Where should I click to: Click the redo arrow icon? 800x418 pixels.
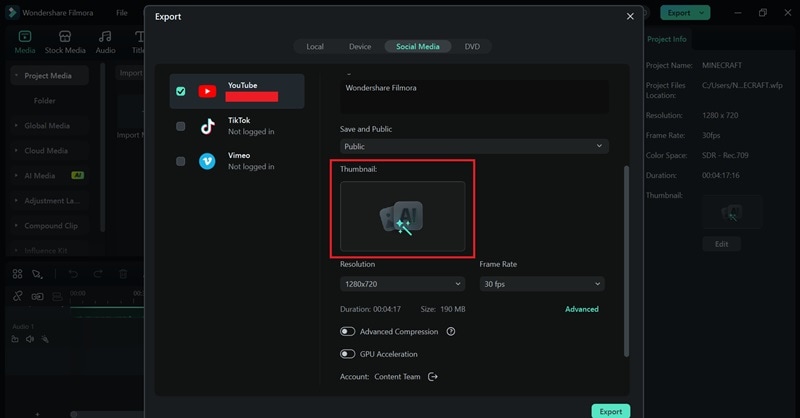pos(98,274)
